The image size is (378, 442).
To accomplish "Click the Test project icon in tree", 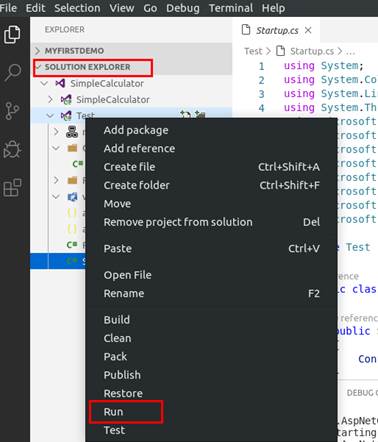I will coord(66,116).
